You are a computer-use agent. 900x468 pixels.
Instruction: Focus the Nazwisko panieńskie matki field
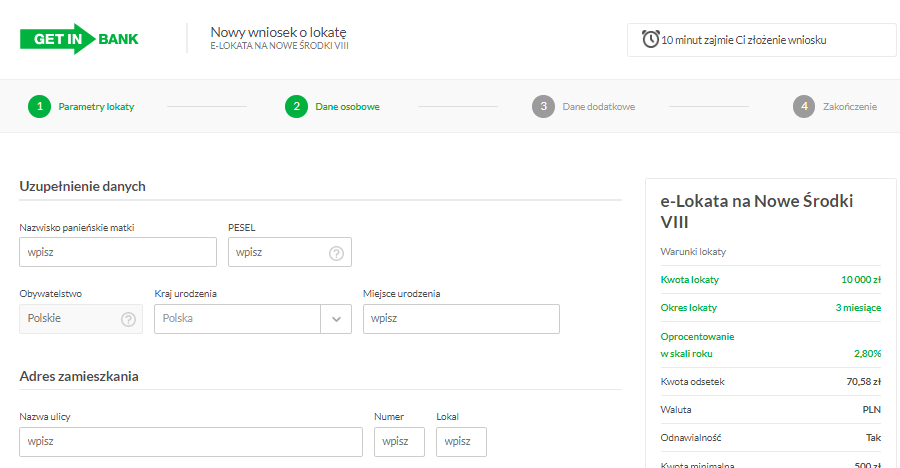(x=118, y=252)
